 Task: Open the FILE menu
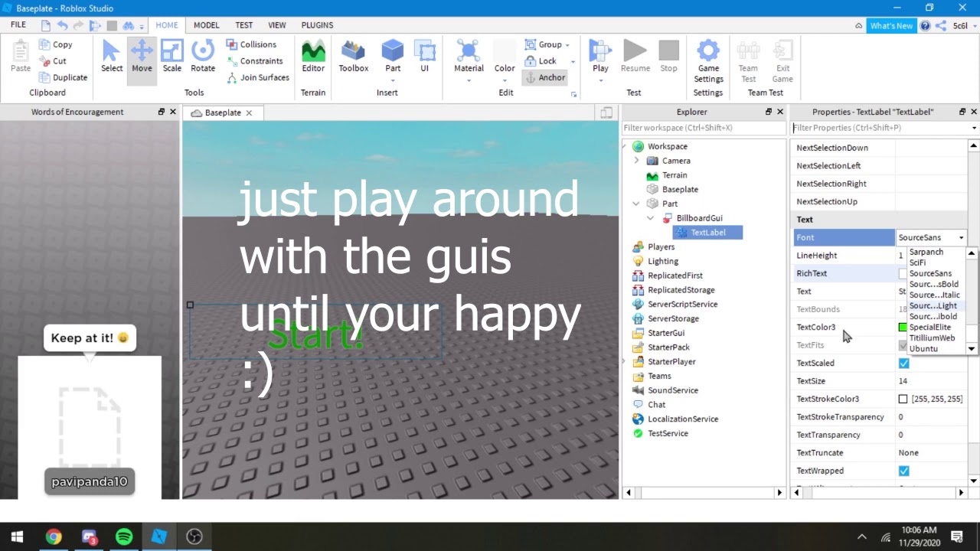(x=18, y=25)
